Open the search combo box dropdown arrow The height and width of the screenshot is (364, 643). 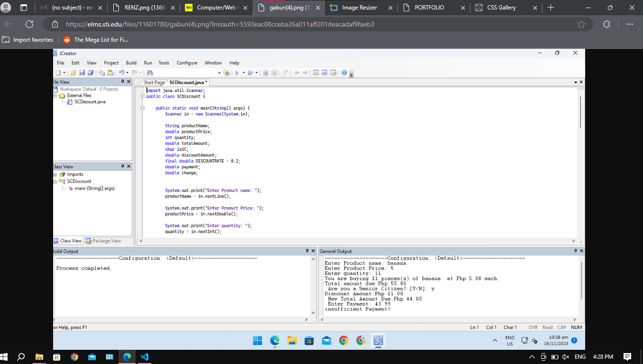point(219,73)
